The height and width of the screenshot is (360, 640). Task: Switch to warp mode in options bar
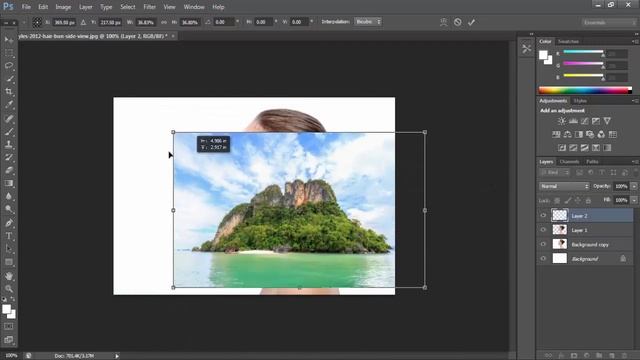444,22
